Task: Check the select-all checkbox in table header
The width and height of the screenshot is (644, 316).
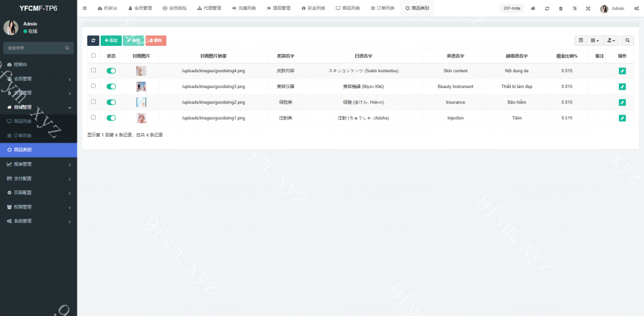Action: click(x=93, y=55)
